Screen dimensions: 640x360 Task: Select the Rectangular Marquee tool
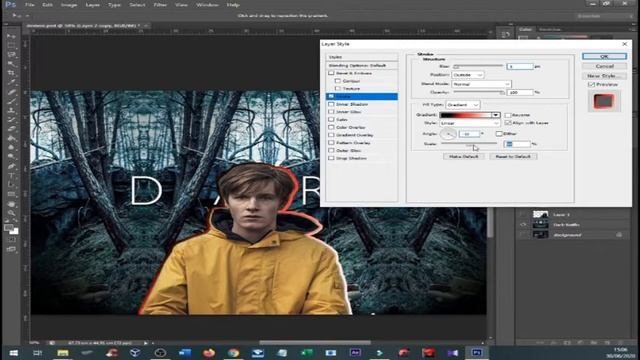11,45
